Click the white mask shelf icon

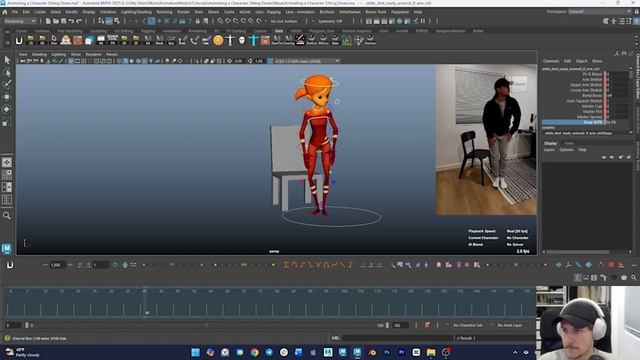[242, 40]
